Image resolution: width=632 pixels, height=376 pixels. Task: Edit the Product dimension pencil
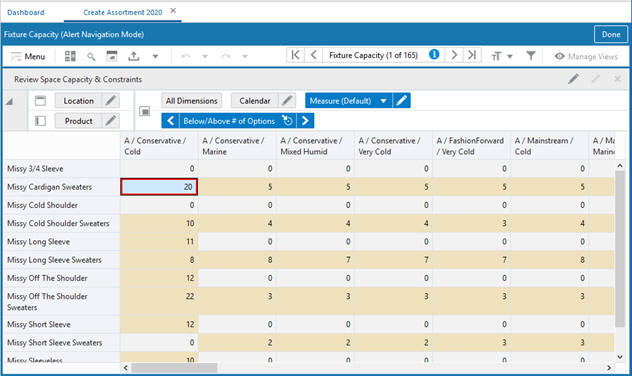(111, 121)
